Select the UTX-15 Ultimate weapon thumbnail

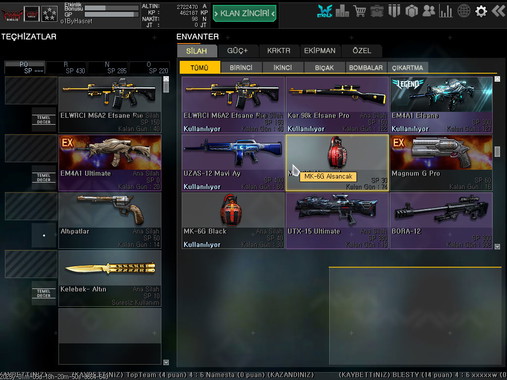337,220
